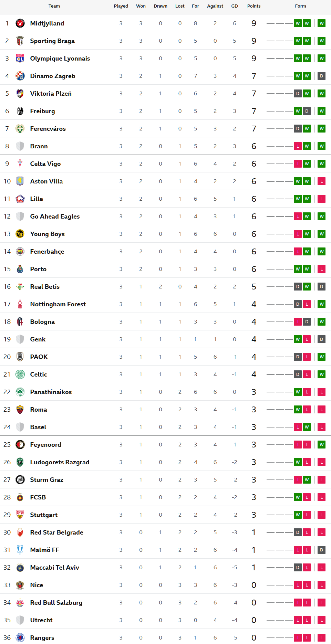
Task: Click the Form column header
Action: point(300,6)
